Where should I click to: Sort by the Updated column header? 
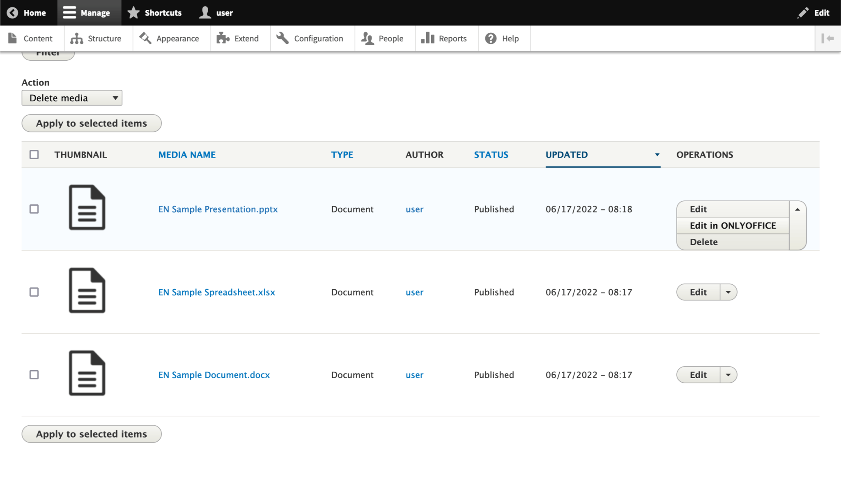pos(567,155)
